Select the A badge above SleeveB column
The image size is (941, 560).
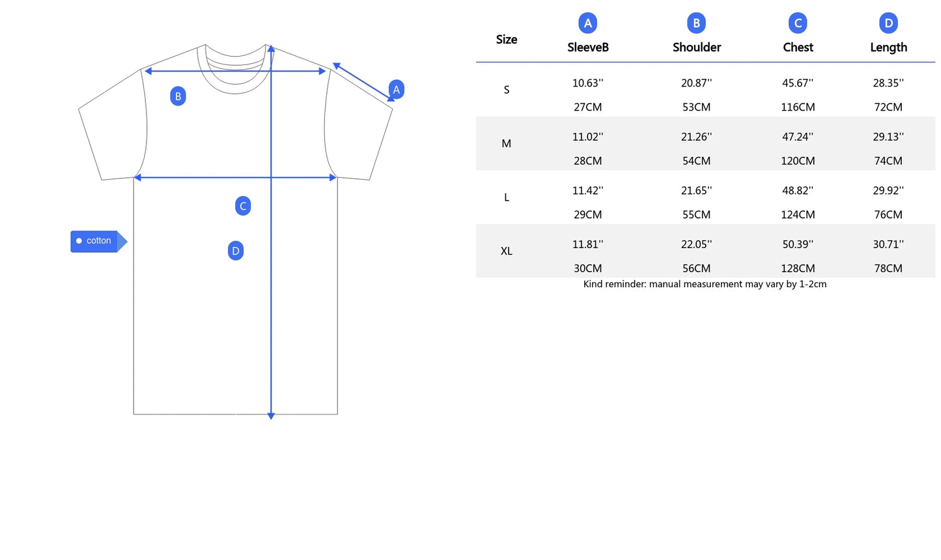click(587, 23)
